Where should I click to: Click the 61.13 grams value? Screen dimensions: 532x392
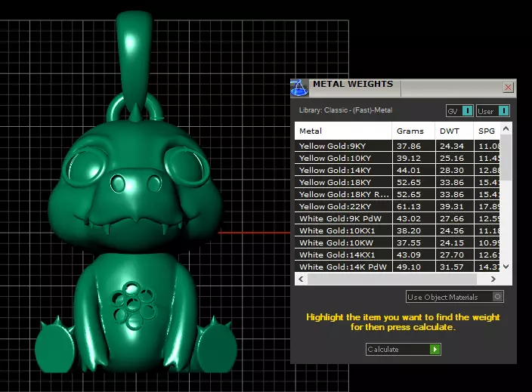(x=409, y=206)
